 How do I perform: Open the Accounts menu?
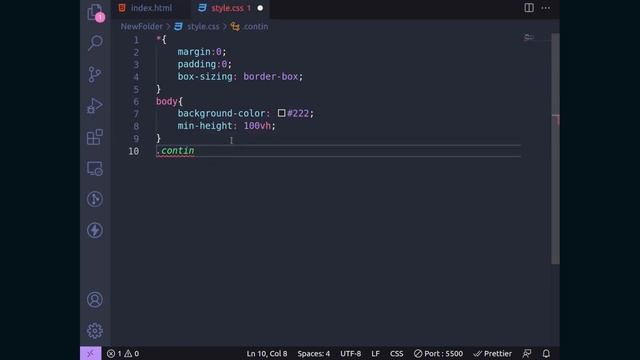click(x=95, y=300)
